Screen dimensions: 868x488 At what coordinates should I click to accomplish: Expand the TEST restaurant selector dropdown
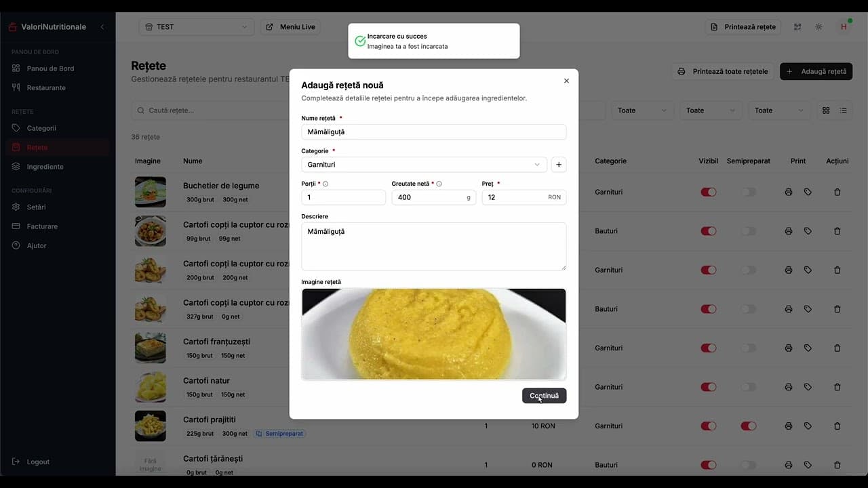tap(196, 27)
